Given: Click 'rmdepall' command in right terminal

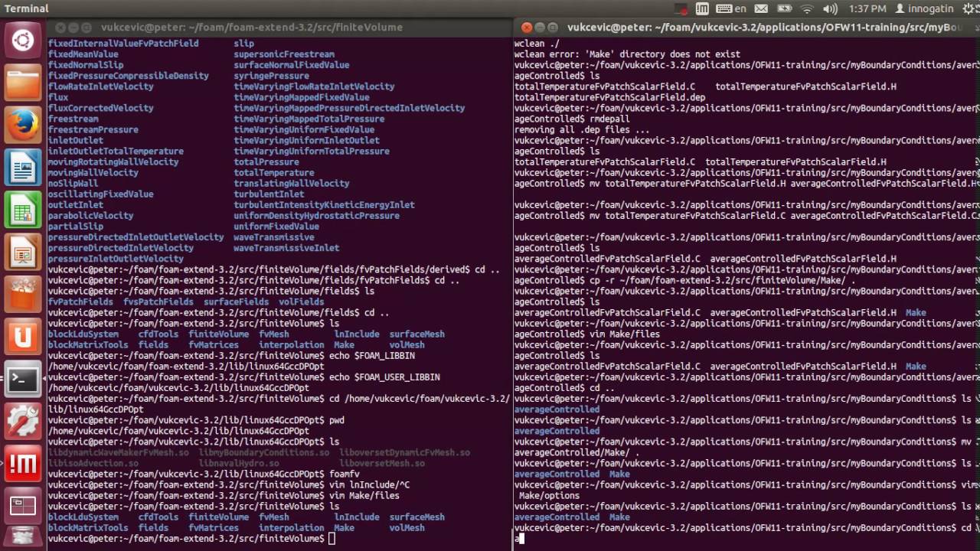Looking at the screenshot, I should (609, 119).
